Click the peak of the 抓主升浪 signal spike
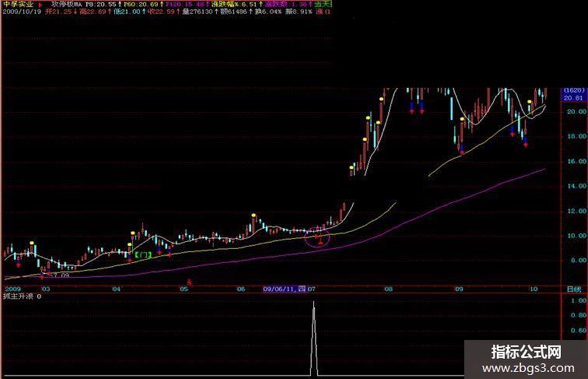This screenshot has width=588, height=379. pos(314,302)
